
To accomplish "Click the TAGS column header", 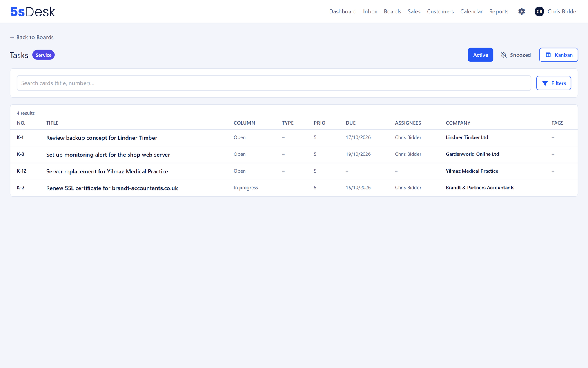I will (x=557, y=123).
